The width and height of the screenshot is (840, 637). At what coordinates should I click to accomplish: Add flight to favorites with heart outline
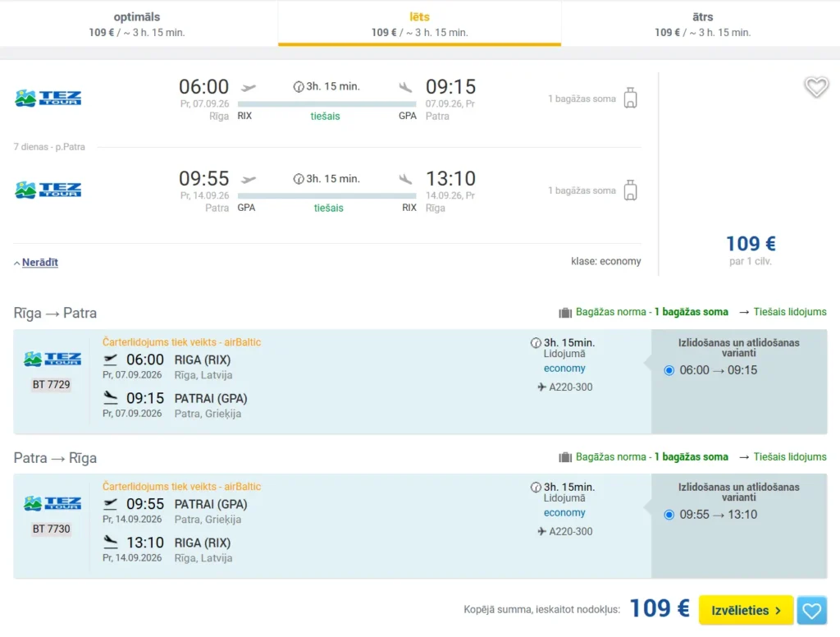coord(816,87)
